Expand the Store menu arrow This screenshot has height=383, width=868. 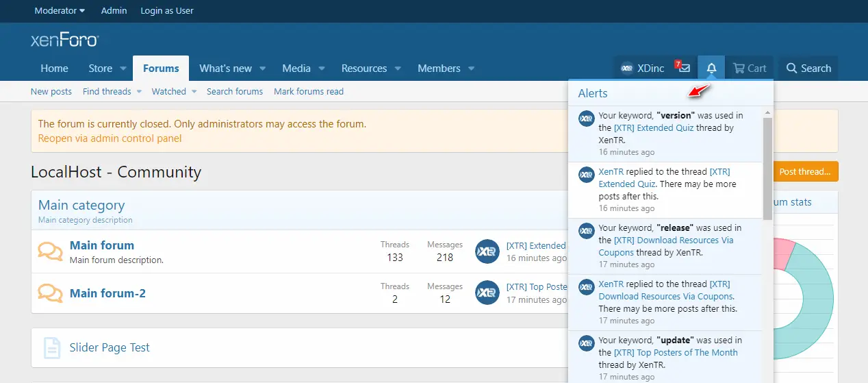(x=123, y=69)
